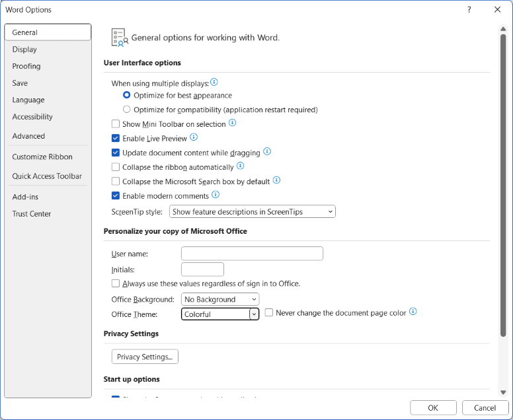Select Optimize for compatibility radio button
This screenshot has width=513, height=420.
[x=127, y=110]
